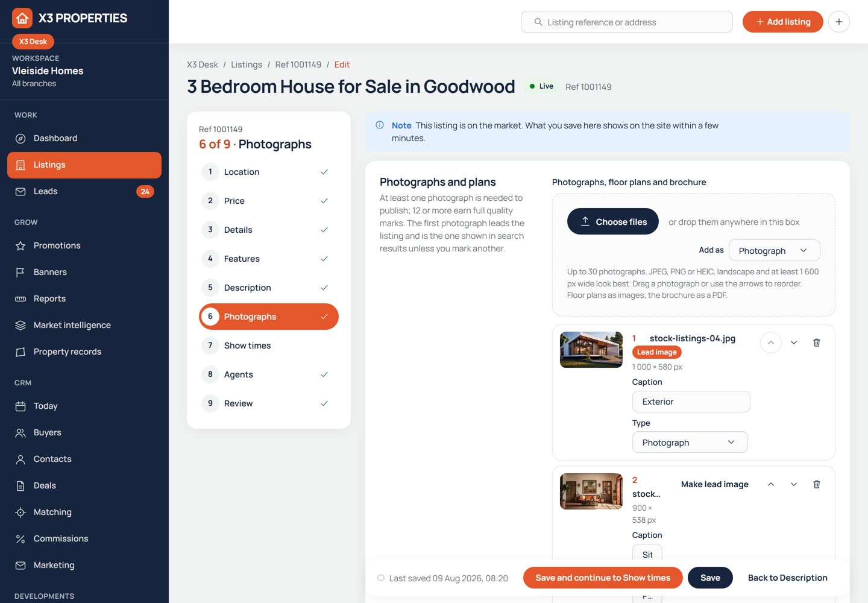The width and height of the screenshot is (868, 603).
Task: Go to step 1 Location
Action: pyautogui.click(x=269, y=172)
